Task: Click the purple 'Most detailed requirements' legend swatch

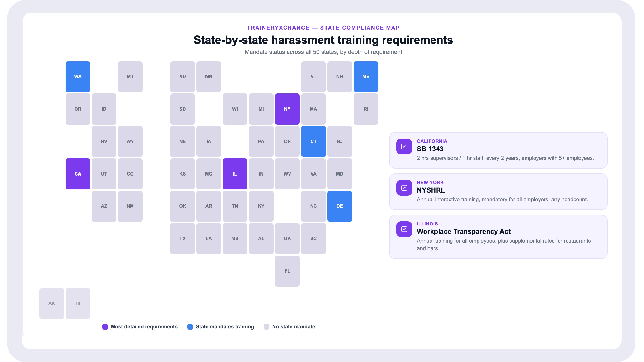Action: (x=105, y=327)
